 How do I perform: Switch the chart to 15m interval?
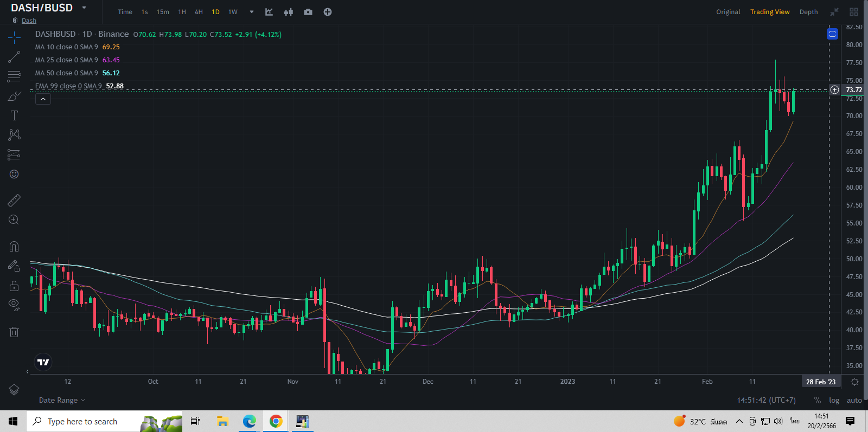pyautogui.click(x=163, y=12)
